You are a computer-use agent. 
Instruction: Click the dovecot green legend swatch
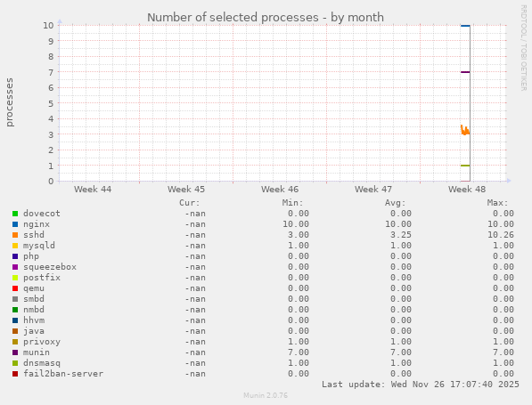(x=15, y=214)
